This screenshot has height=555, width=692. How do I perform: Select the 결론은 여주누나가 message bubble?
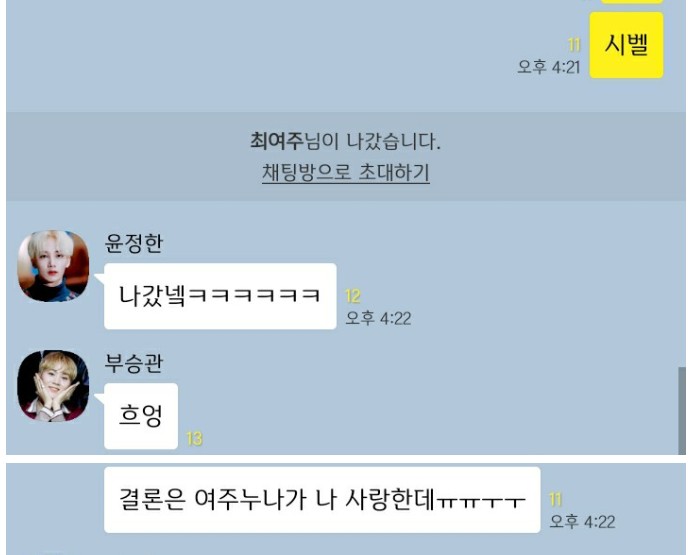(322, 500)
